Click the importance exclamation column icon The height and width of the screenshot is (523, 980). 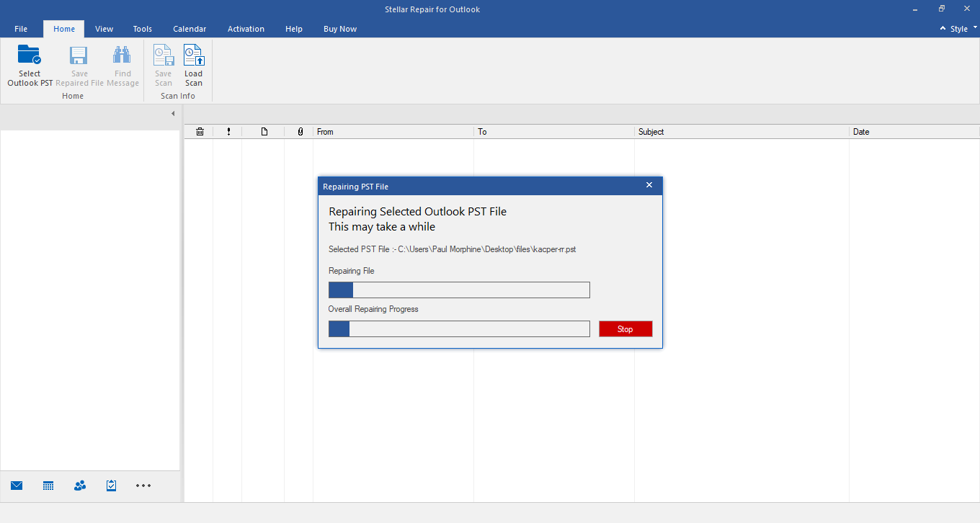pos(228,132)
